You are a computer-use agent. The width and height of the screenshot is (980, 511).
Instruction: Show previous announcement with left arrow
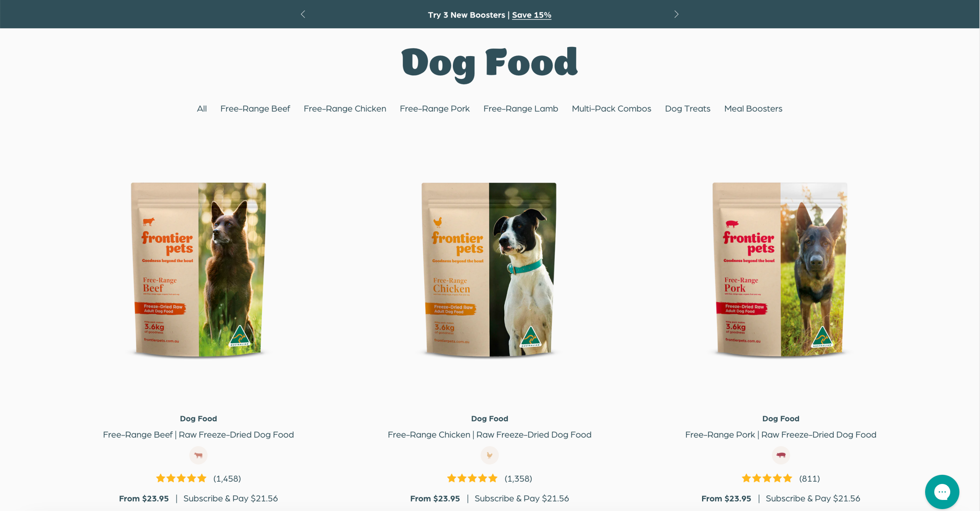click(303, 14)
